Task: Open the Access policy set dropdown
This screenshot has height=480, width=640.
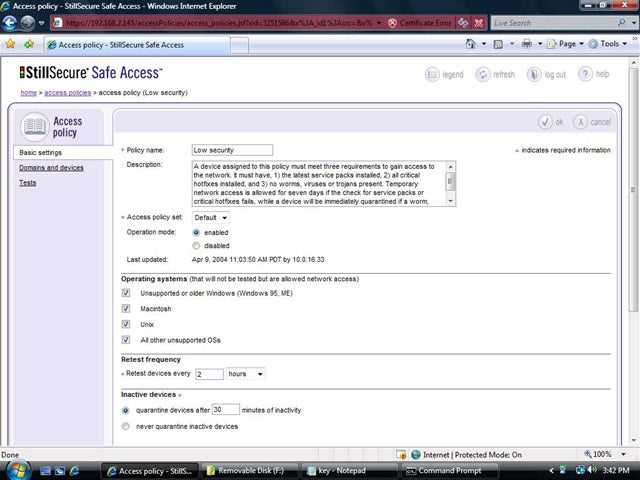Action: [x=211, y=218]
